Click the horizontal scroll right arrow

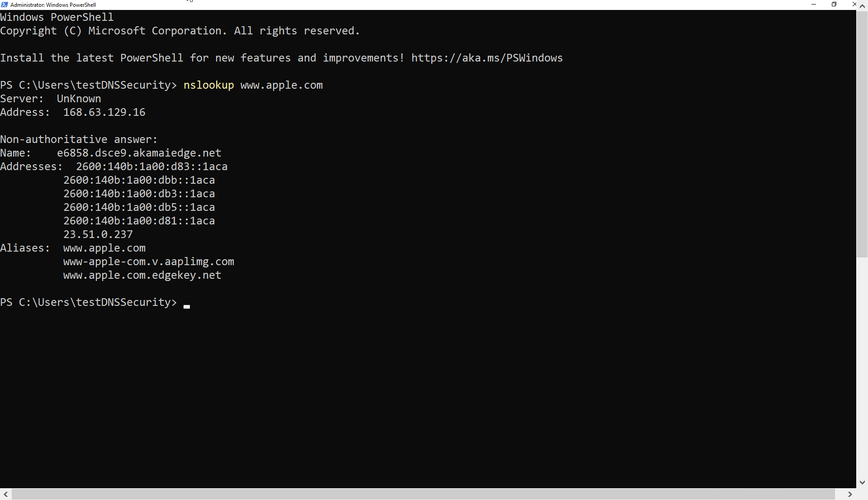(x=850, y=494)
